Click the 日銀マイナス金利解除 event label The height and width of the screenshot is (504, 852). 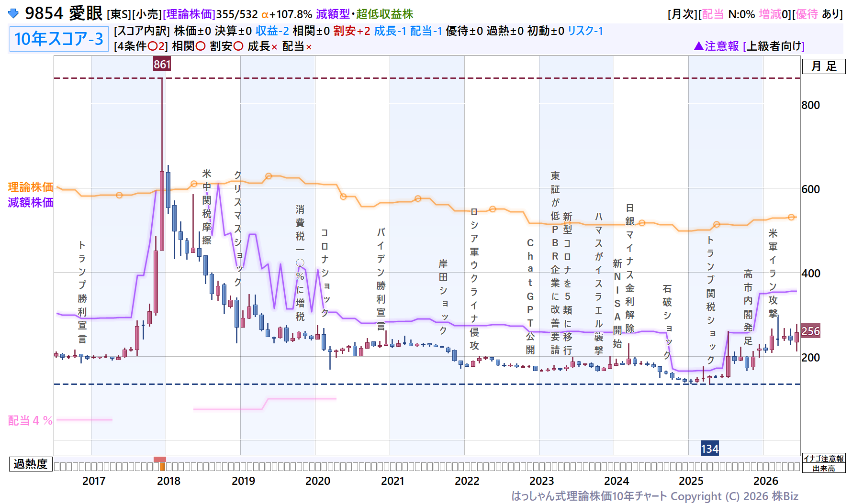tap(629, 268)
